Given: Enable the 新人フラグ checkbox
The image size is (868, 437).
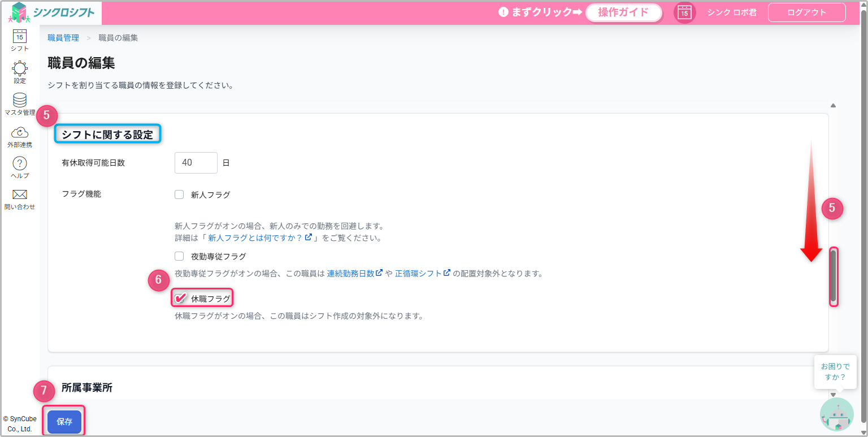Looking at the screenshot, I should (x=179, y=194).
